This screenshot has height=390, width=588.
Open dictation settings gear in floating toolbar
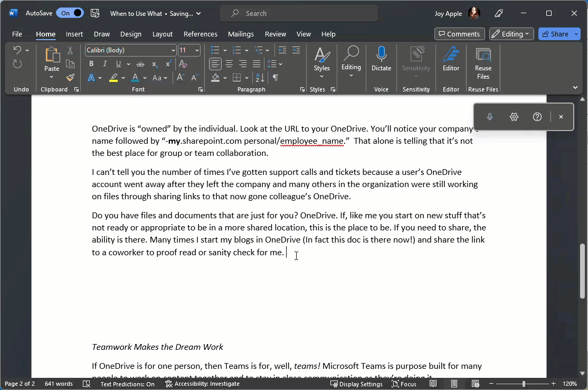click(x=514, y=117)
